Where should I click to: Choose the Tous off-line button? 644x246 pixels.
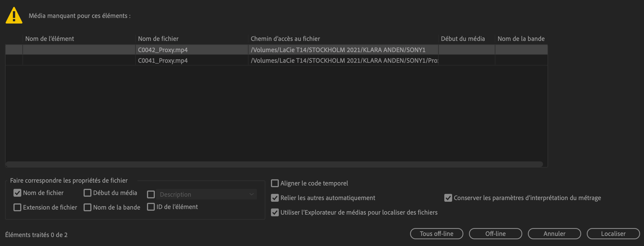pyautogui.click(x=436, y=234)
